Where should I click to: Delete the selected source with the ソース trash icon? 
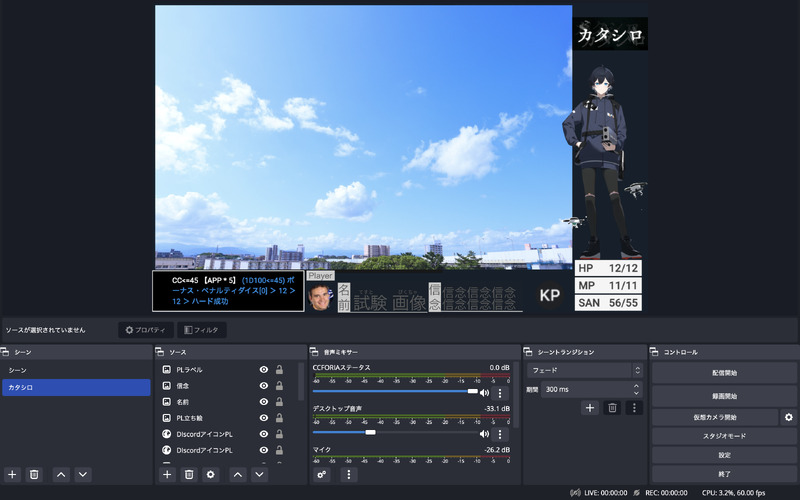coord(189,474)
